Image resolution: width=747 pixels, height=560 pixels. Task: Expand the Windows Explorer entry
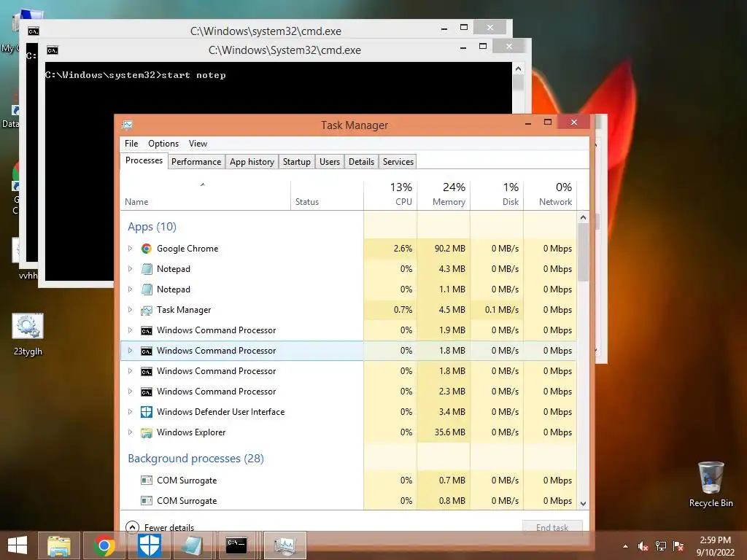130,432
